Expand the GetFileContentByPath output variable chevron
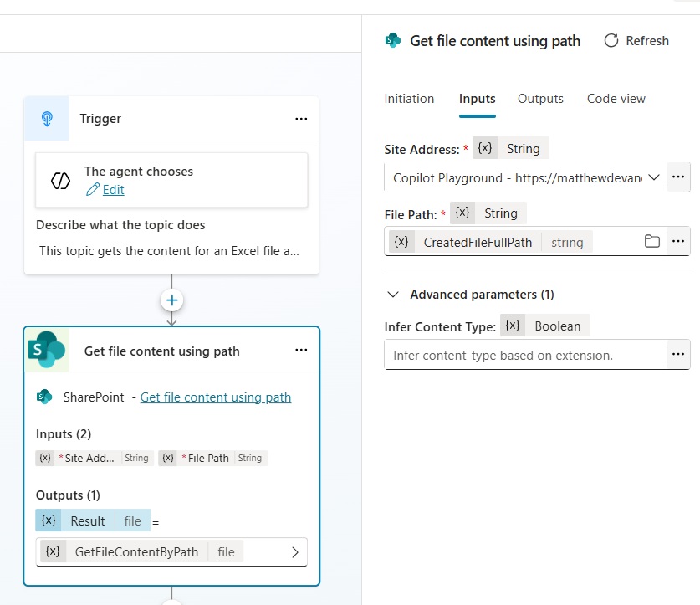The height and width of the screenshot is (605, 700). 294,552
